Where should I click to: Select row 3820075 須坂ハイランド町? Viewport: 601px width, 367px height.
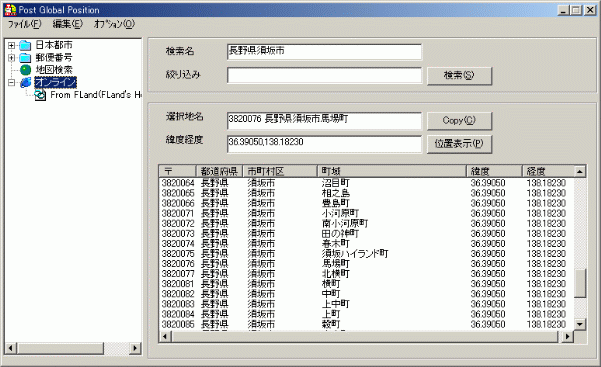coord(366,253)
